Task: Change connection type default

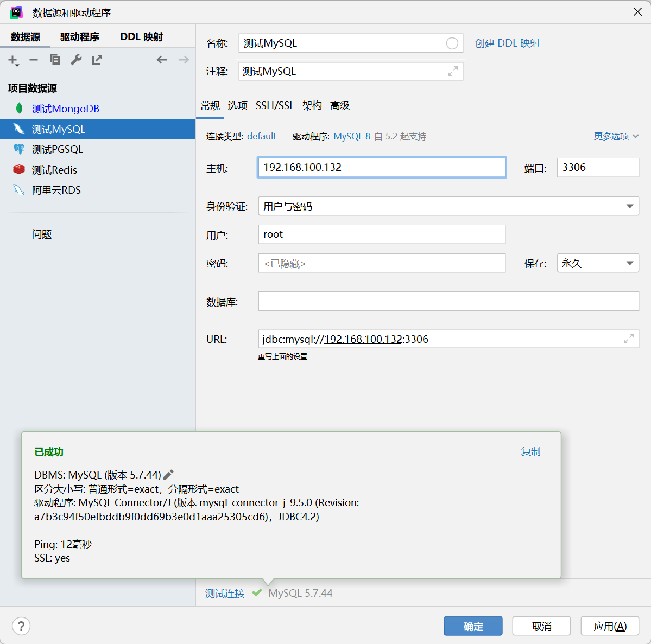Action: pyautogui.click(x=262, y=136)
